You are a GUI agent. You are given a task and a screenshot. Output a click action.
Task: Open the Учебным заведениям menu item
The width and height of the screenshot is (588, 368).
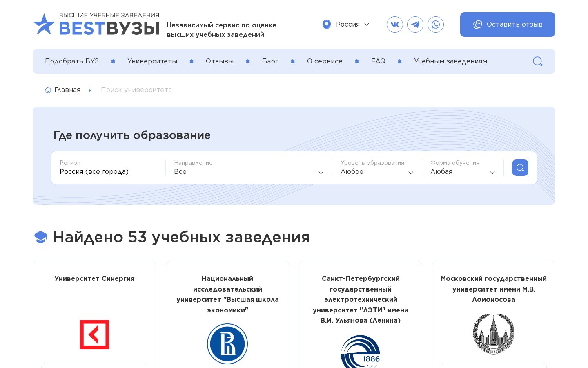tap(450, 61)
